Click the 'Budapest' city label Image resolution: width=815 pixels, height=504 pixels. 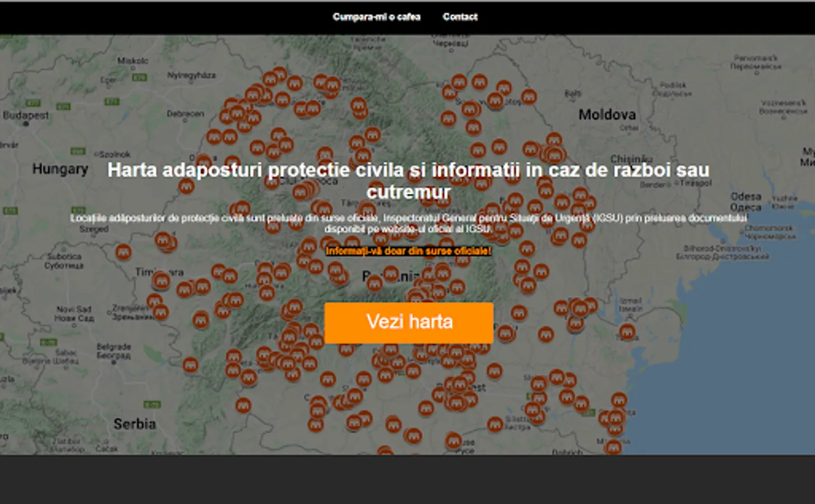[x=26, y=115]
